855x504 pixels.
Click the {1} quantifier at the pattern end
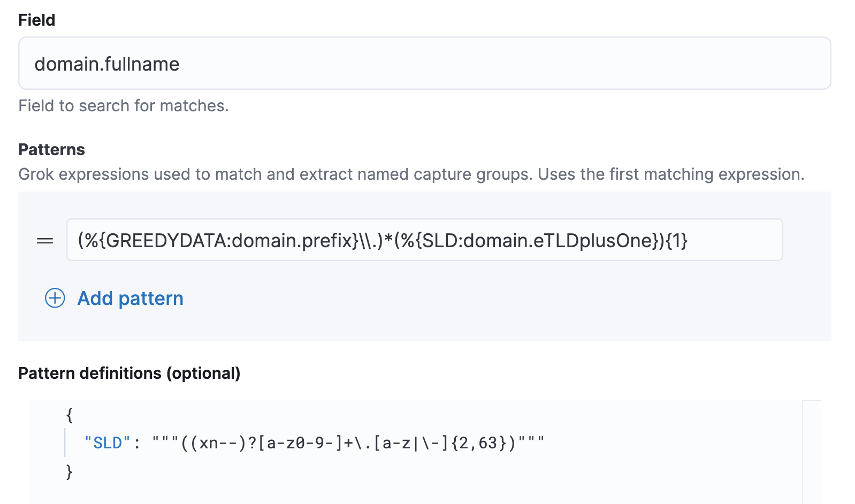point(677,241)
